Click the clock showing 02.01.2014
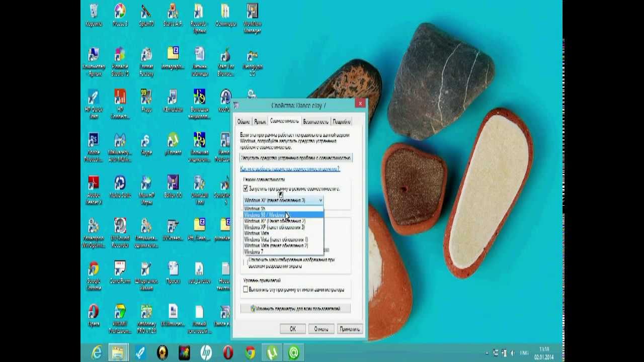This screenshot has width=644, height=362. [x=544, y=353]
